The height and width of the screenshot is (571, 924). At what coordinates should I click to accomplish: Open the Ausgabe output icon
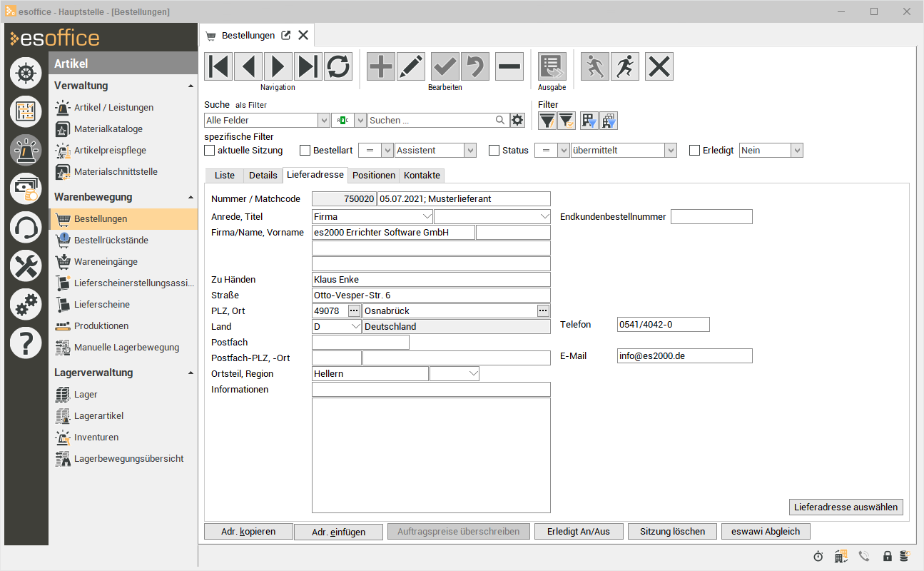tap(552, 66)
